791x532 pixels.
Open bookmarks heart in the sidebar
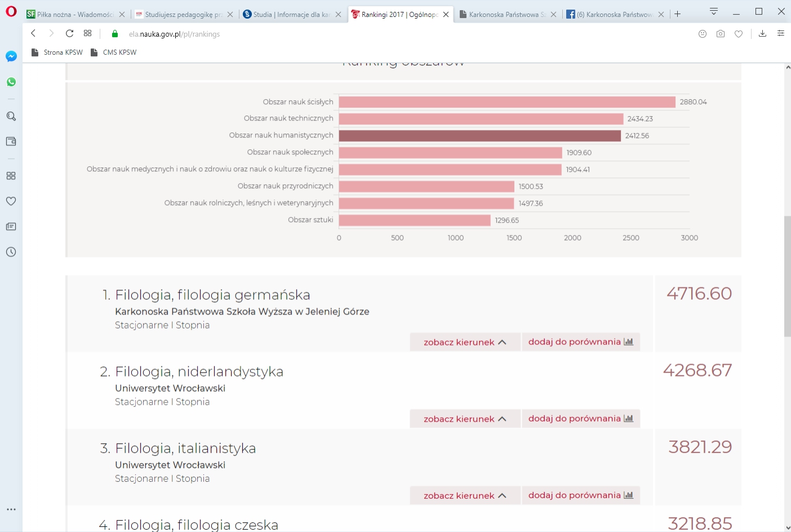click(x=11, y=201)
